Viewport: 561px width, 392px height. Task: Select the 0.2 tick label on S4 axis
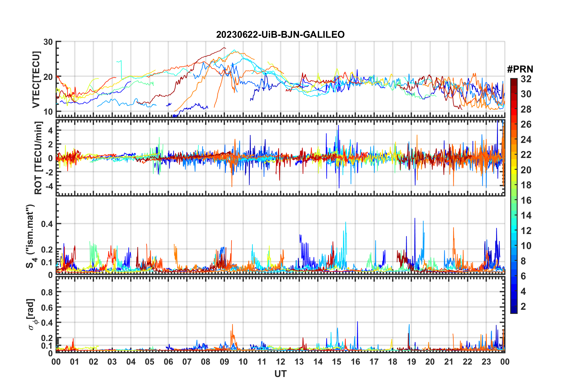pos(47,249)
